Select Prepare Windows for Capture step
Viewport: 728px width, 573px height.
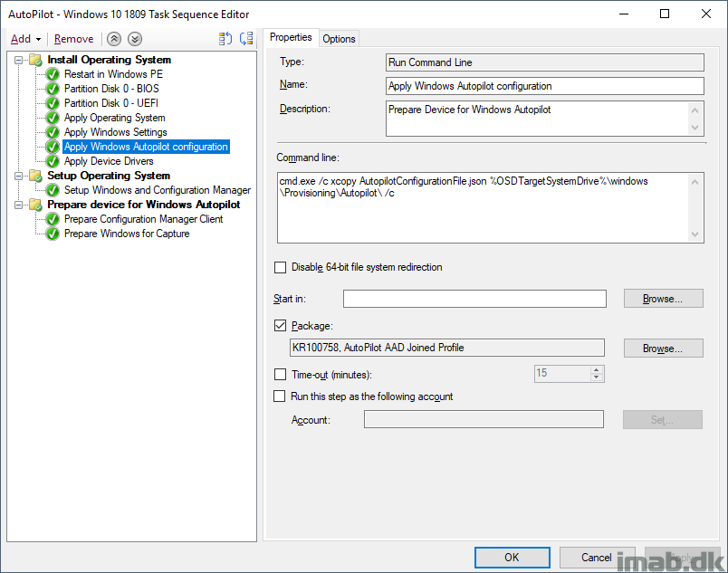[x=127, y=234]
